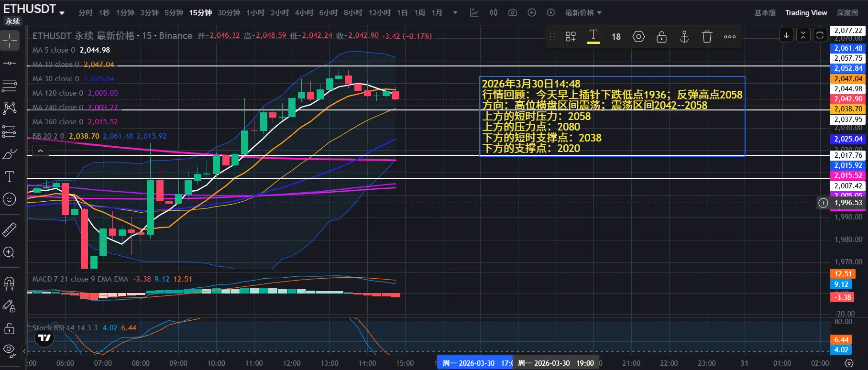Viewport: 868px width, 370px height.
Task: Select the 30分钟 timeframe
Action: coord(229,12)
